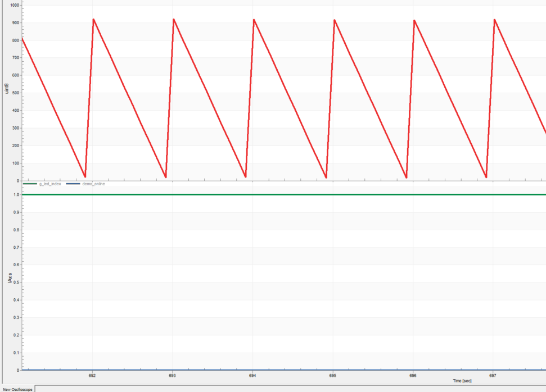Click the 694 tick on time axis
The width and height of the screenshot is (546, 392).
pyautogui.click(x=252, y=375)
